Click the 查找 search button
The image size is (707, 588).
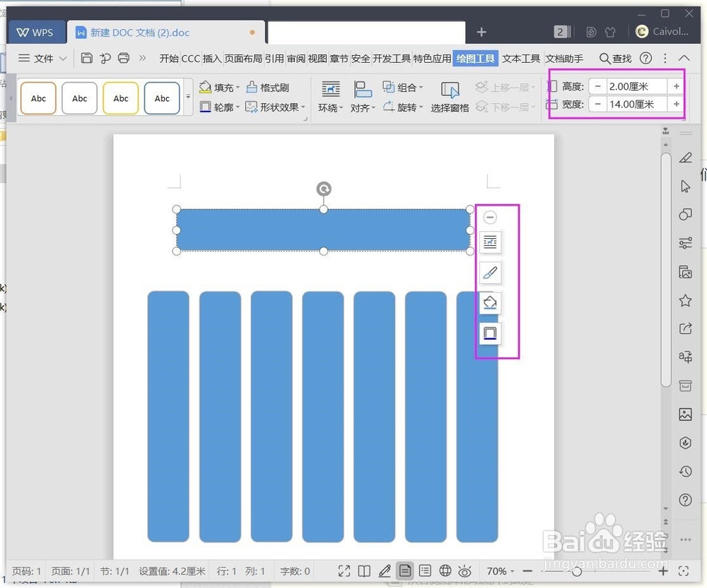616,59
